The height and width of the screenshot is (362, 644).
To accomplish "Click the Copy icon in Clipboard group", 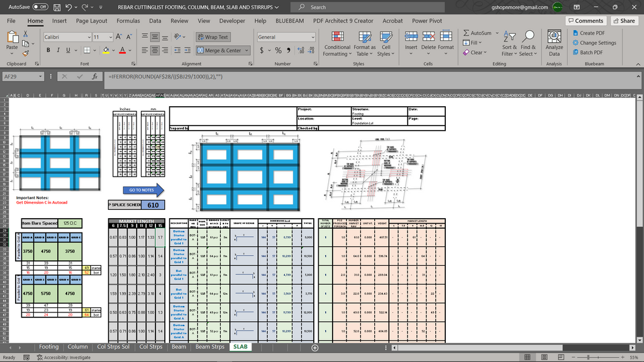I will (x=25, y=43).
